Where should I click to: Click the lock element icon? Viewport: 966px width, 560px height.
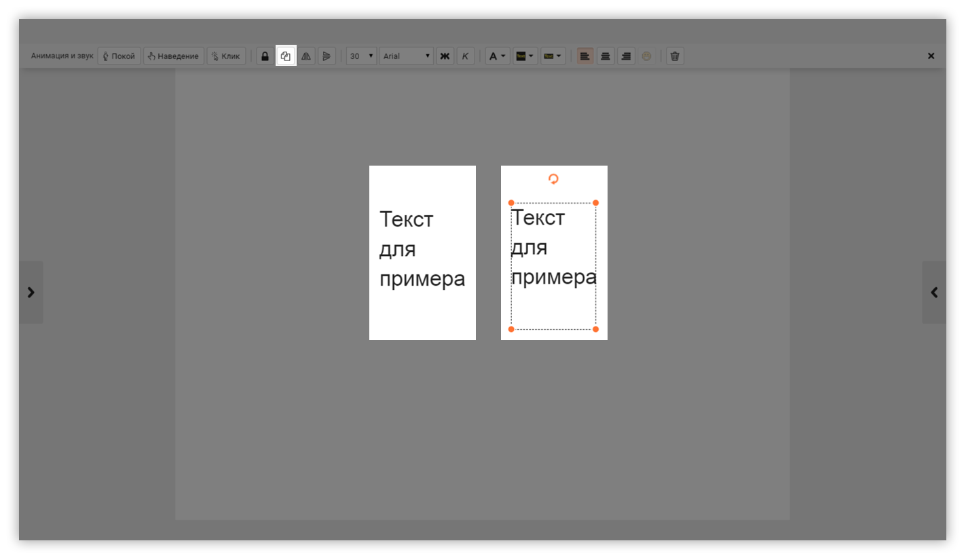tap(265, 56)
